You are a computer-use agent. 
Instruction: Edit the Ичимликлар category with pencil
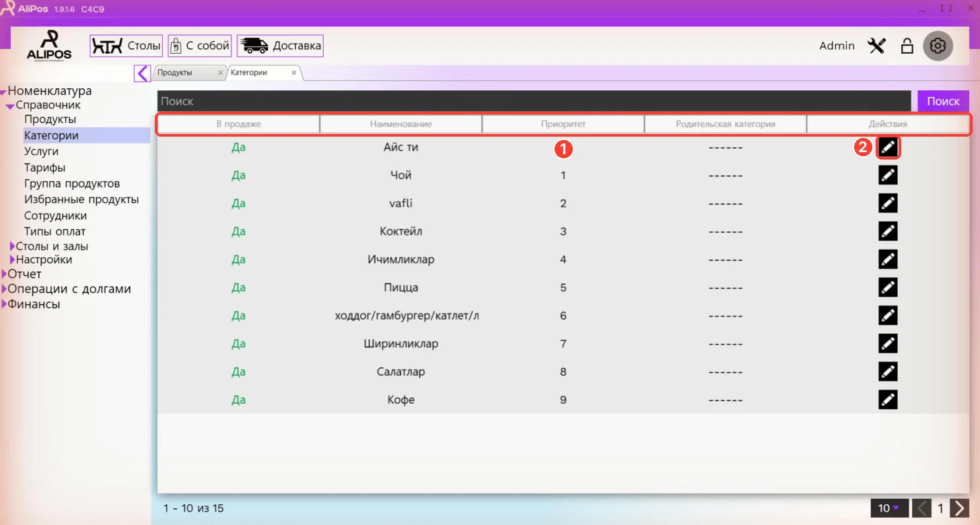coord(888,259)
